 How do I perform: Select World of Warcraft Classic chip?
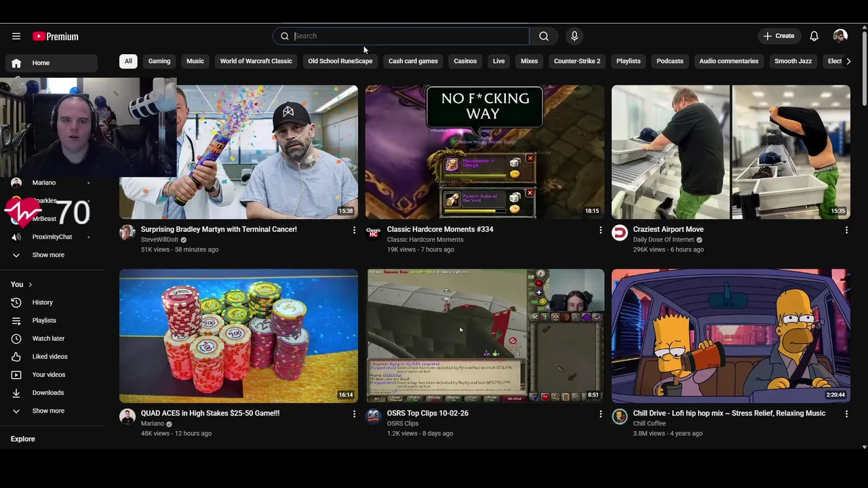[x=256, y=61]
